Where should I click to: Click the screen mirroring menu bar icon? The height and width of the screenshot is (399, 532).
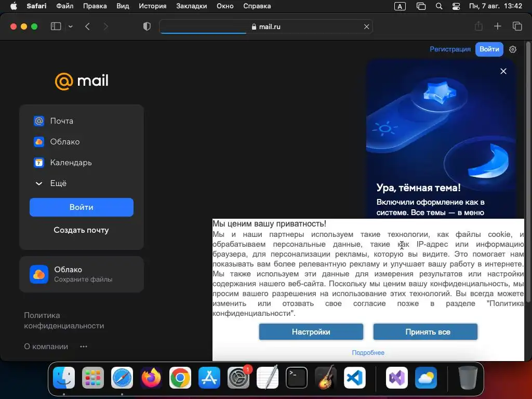click(x=421, y=6)
